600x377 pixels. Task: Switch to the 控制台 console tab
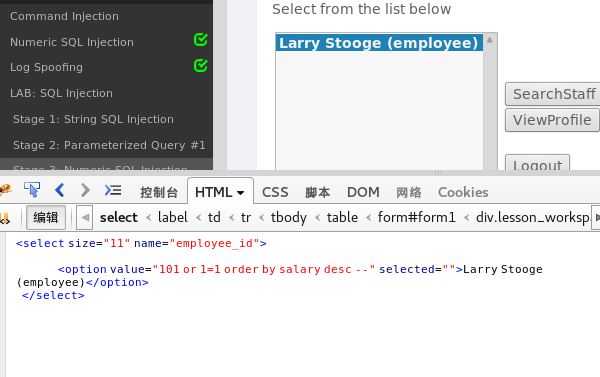click(159, 192)
